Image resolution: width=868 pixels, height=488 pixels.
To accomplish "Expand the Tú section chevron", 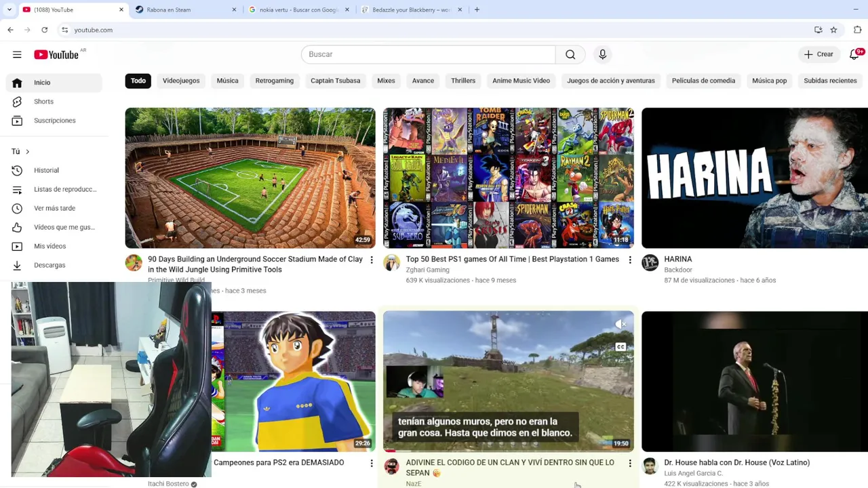I will (27, 152).
